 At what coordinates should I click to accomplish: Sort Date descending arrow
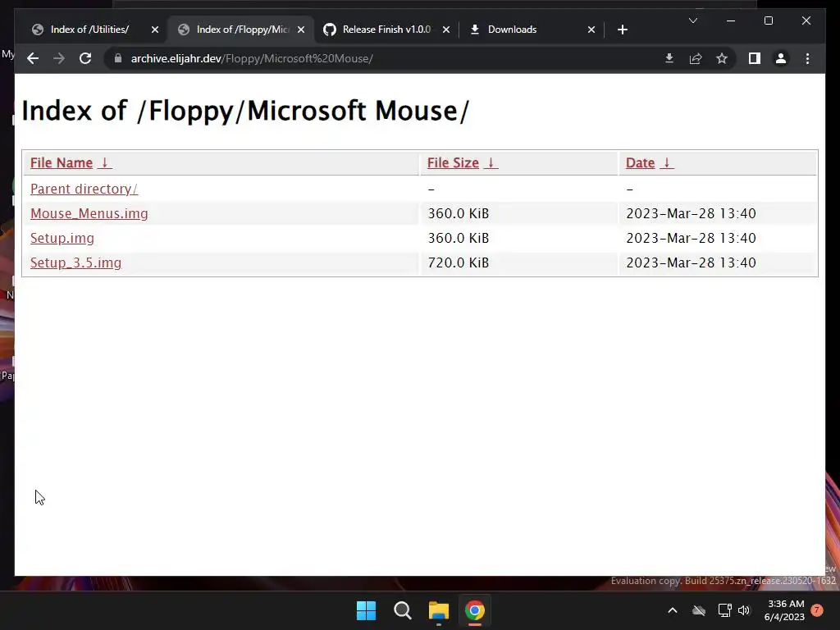pos(666,163)
